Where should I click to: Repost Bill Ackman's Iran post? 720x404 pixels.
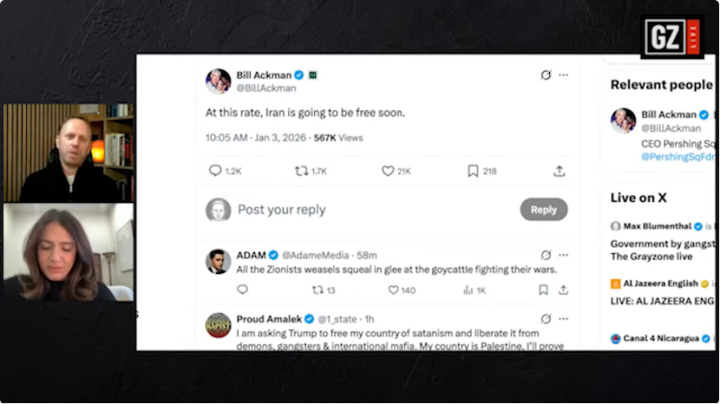(301, 171)
